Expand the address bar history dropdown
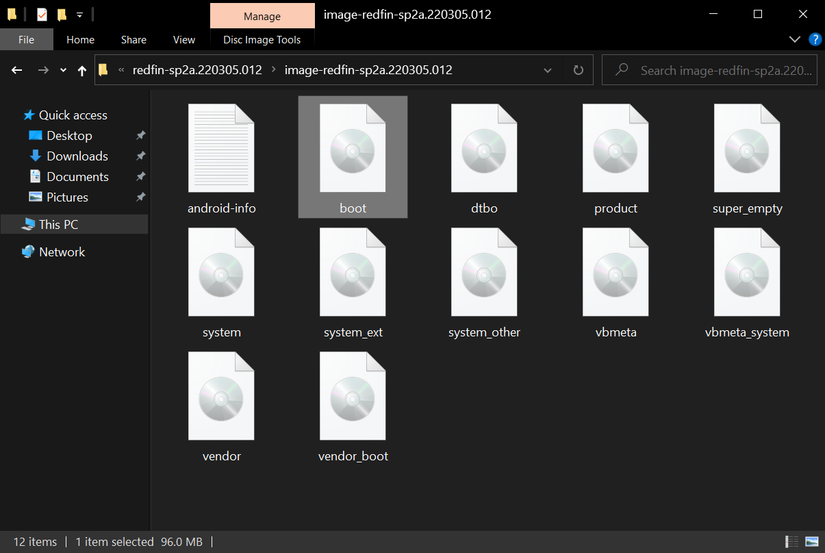The width and height of the screenshot is (825, 553). [548, 70]
